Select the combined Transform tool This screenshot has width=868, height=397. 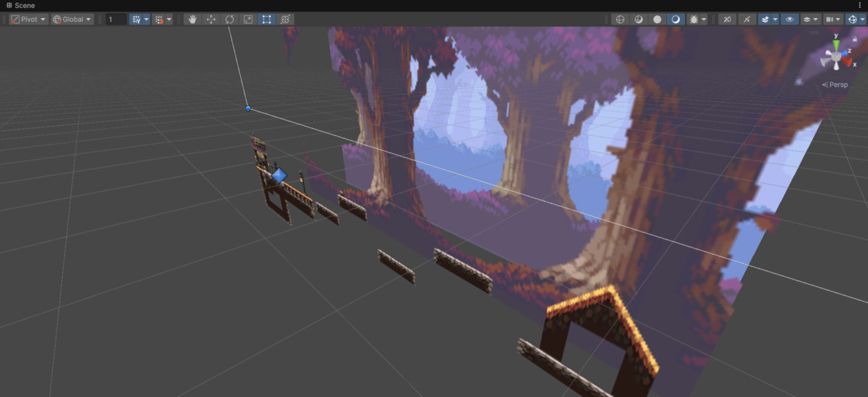[286, 20]
